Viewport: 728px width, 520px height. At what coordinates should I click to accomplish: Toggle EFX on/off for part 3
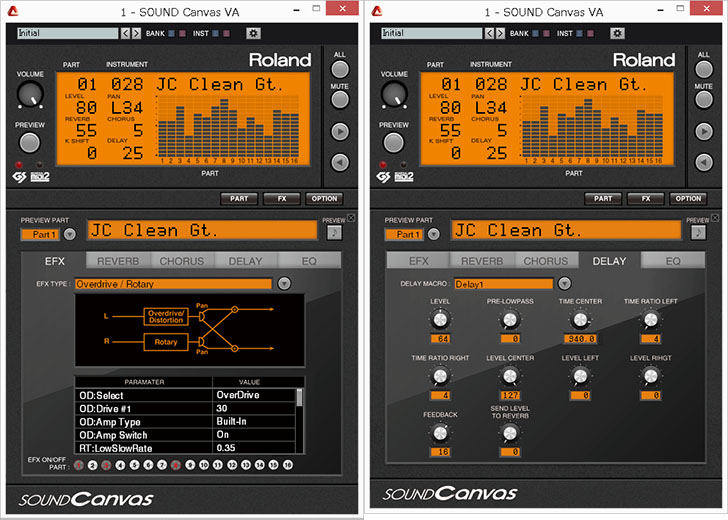tap(106, 465)
